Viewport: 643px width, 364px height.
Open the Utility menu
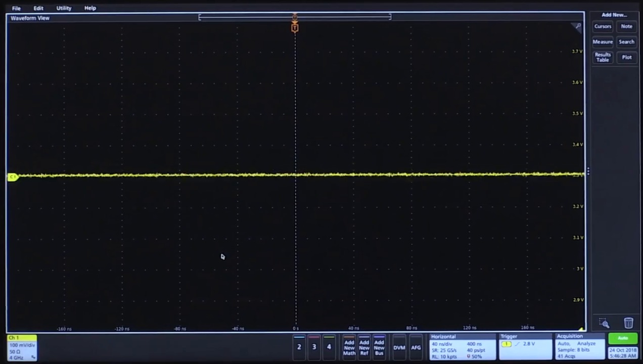tap(64, 8)
